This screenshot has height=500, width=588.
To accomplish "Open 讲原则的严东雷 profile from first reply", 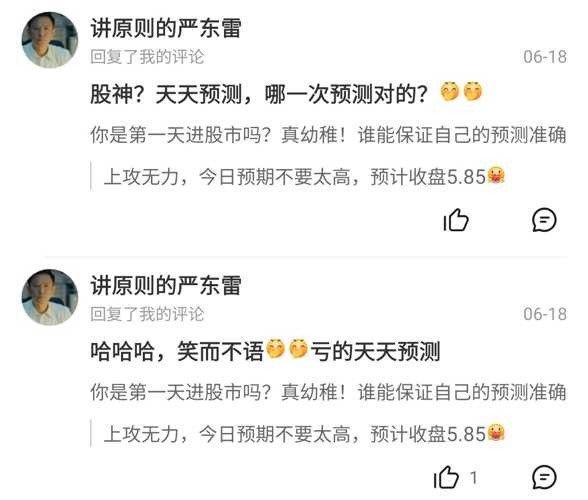I will [x=166, y=28].
